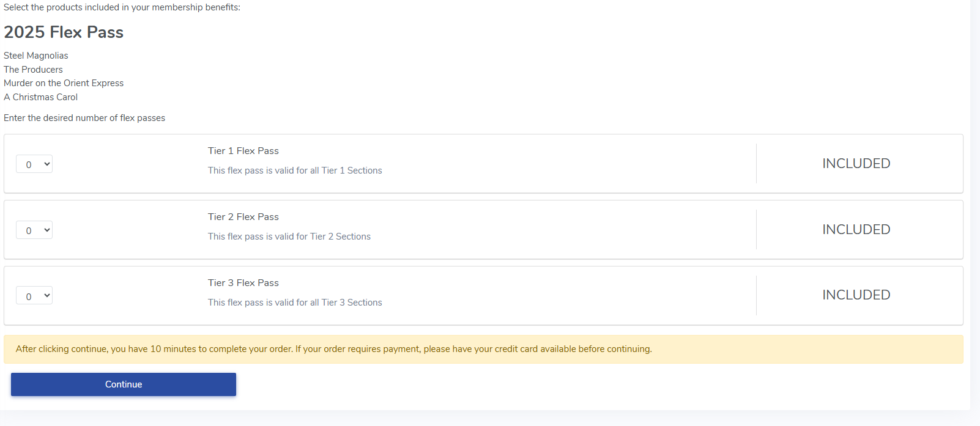
Task: Click INCLUDED label in Tier 2 row
Action: tap(856, 230)
